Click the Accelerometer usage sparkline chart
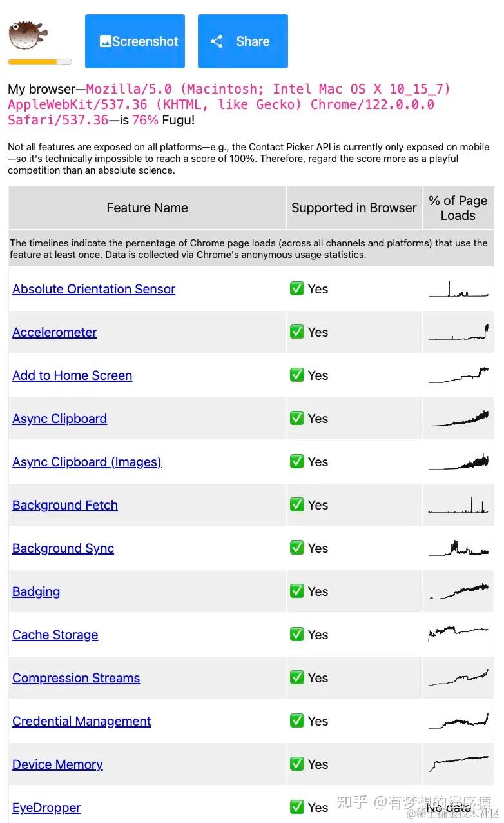504x823 pixels. click(x=458, y=332)
